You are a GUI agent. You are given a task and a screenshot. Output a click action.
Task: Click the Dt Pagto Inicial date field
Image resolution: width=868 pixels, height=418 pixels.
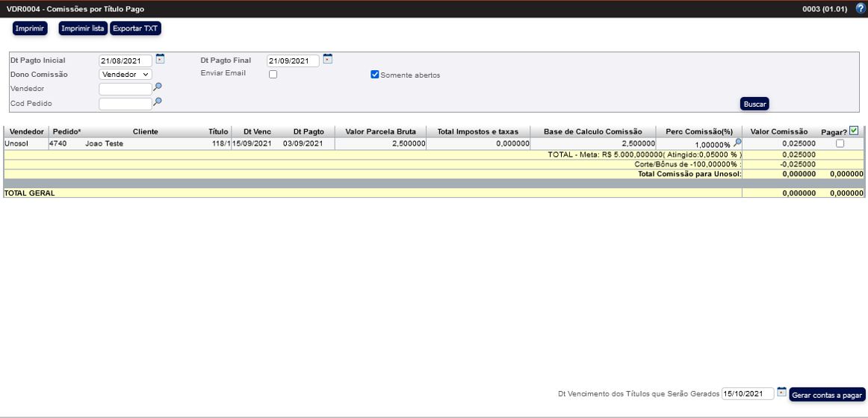click(x=125, y=61)
